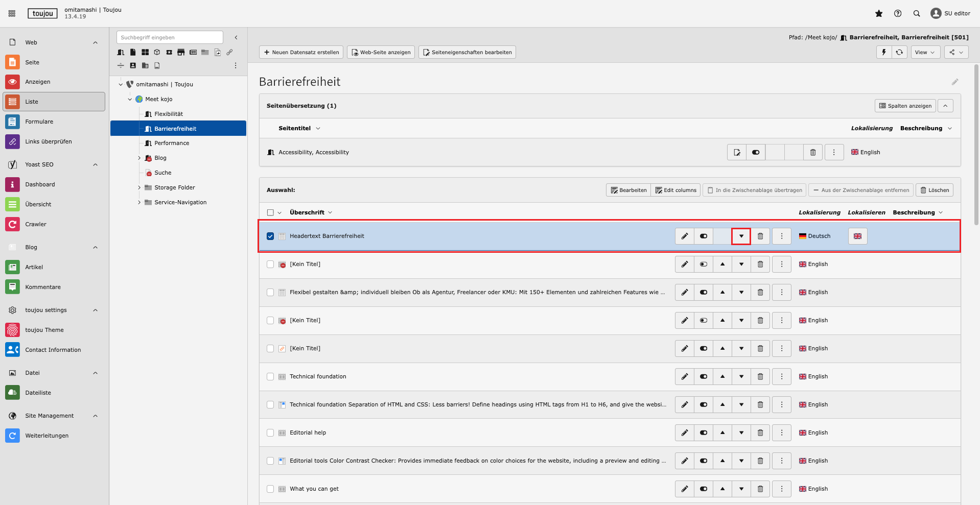Delete the Technical foundation record

[760, 376]
